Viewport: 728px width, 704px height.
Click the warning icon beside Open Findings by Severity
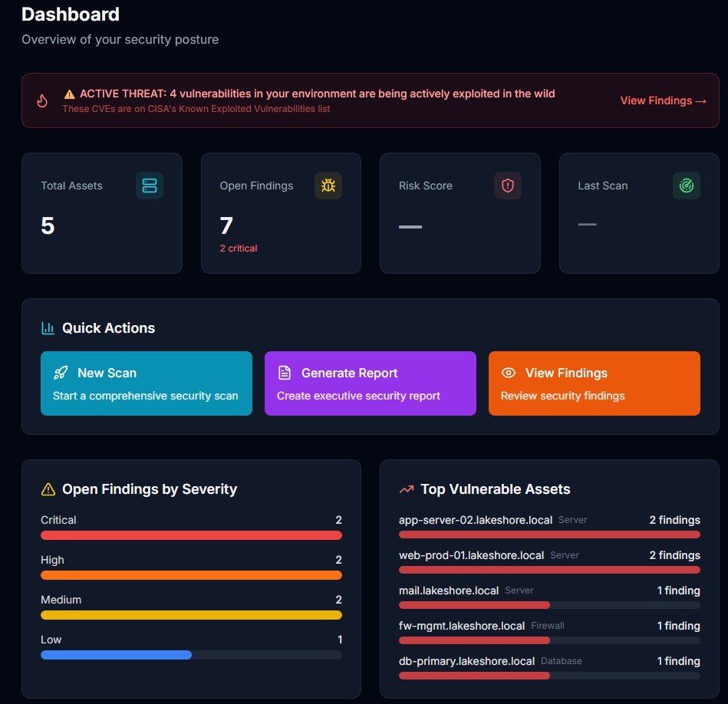(48, 489)
